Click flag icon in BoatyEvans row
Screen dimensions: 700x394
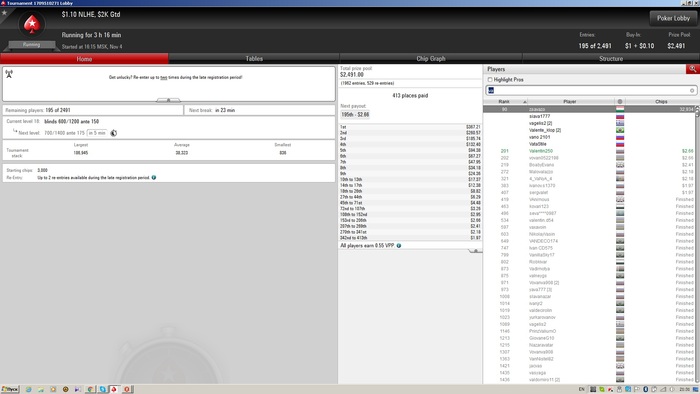coord(620,165)
